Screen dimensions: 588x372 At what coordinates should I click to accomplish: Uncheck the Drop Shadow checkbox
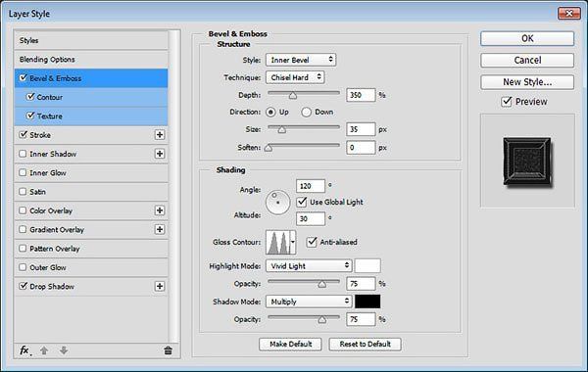pyautogui.click(x=23, y=286)
